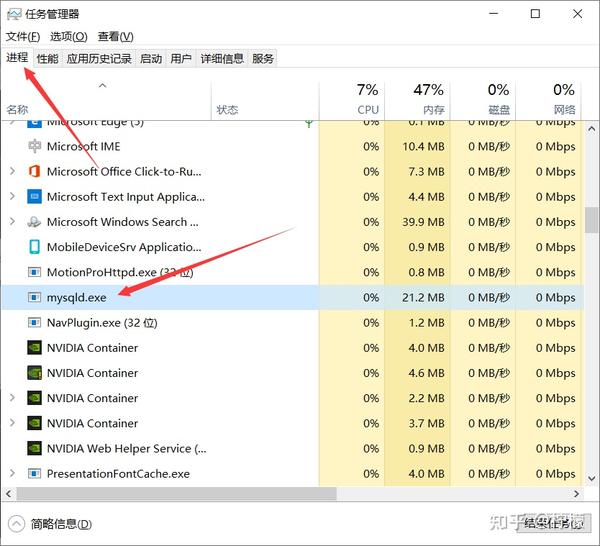Sort by the 内存 column header

point(417,101)
